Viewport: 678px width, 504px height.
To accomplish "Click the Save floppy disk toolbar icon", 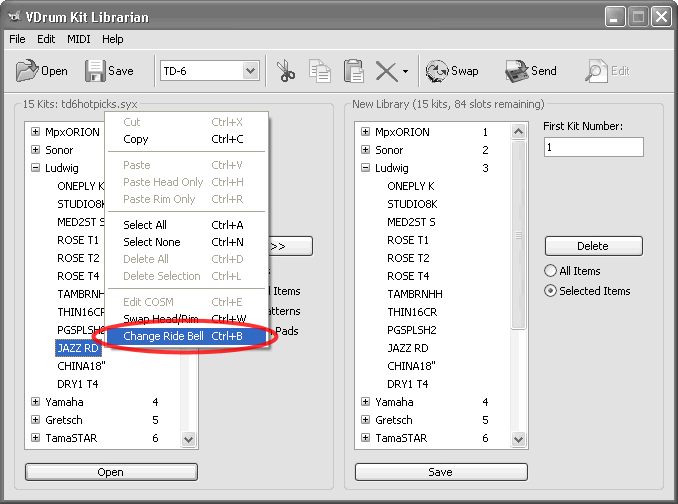I will (x=95, y=71).
